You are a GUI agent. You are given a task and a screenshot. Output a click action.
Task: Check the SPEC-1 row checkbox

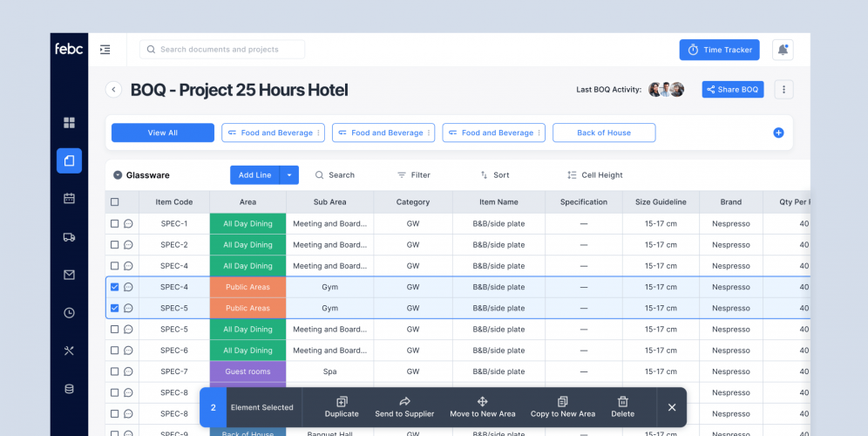pos(114,224)
